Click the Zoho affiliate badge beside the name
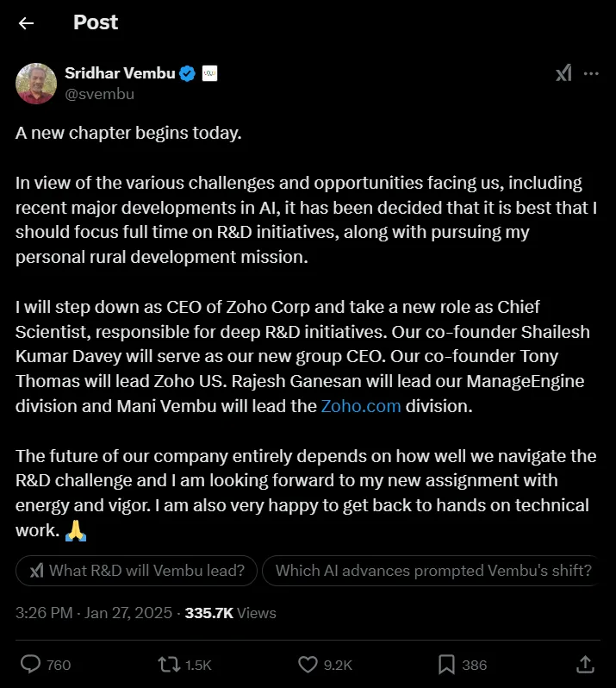 pyautogui.click(x=209, y=73)
